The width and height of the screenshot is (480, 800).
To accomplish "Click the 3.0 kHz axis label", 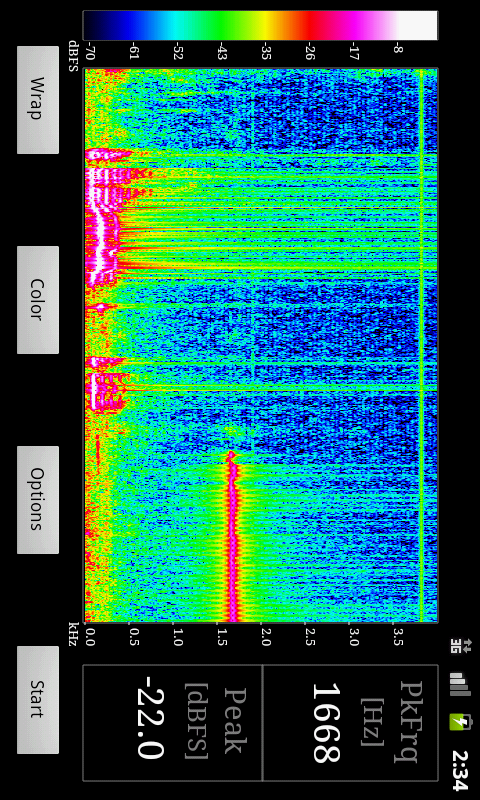I will 354,638.
